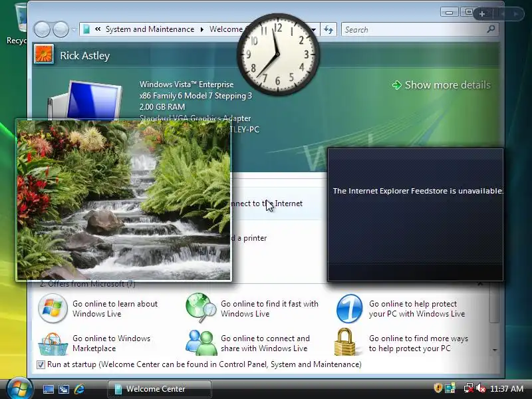Click the blue OneCare protect PC icon
Screen dimensions: 532x399
point(350,309)
